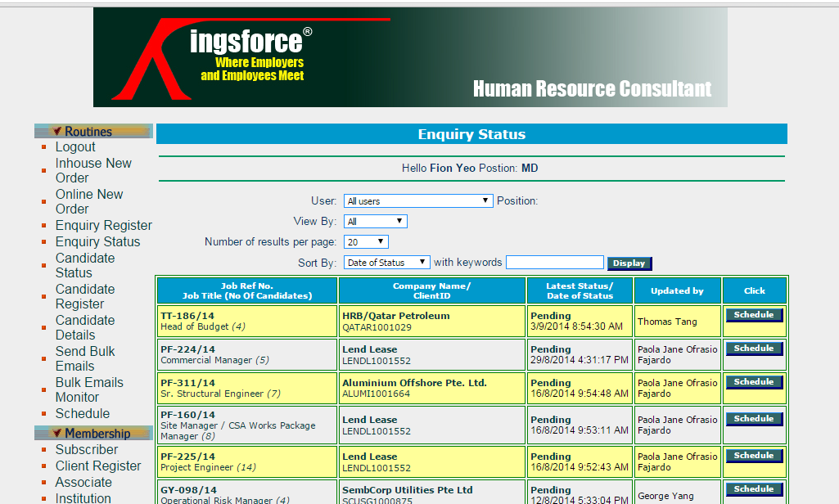Viewport: 839px width, 504px height.
Task: Select job ref PF-225/14
Action: tap(187, 457)
